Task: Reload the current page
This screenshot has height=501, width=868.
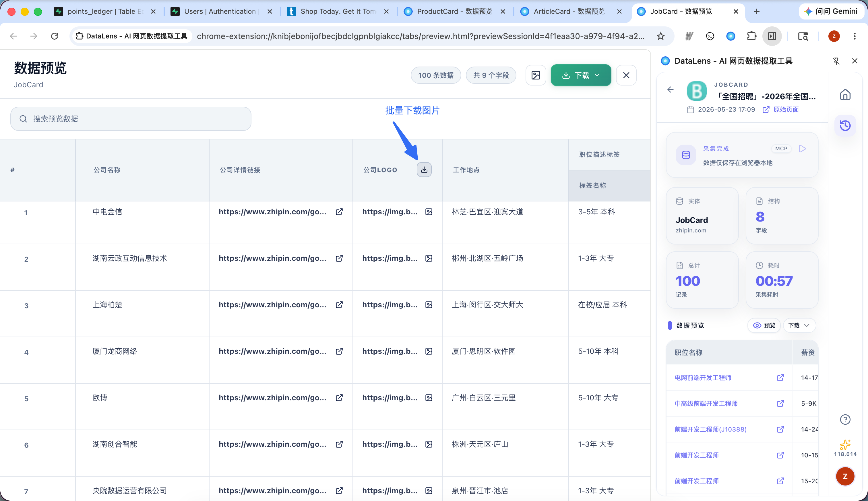Action: (x=54, y=36)
